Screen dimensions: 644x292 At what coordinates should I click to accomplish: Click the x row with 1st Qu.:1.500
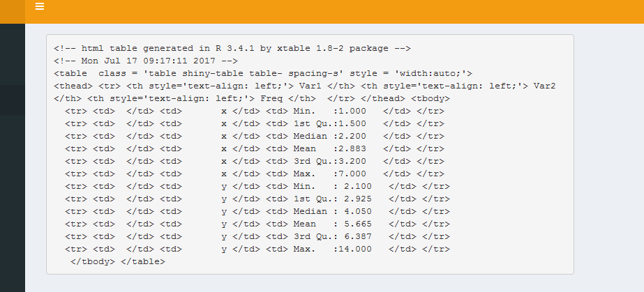pyautogui.click(x=254, y=123)
